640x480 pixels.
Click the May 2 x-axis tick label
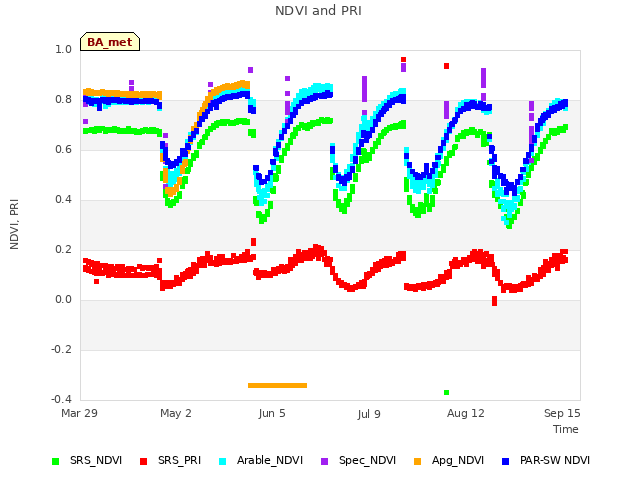pyautogui.click(x=176, y=413)
